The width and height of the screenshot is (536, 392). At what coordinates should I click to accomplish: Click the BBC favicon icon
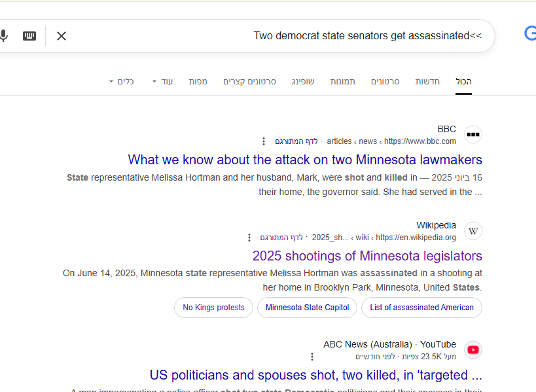point(473,134)
